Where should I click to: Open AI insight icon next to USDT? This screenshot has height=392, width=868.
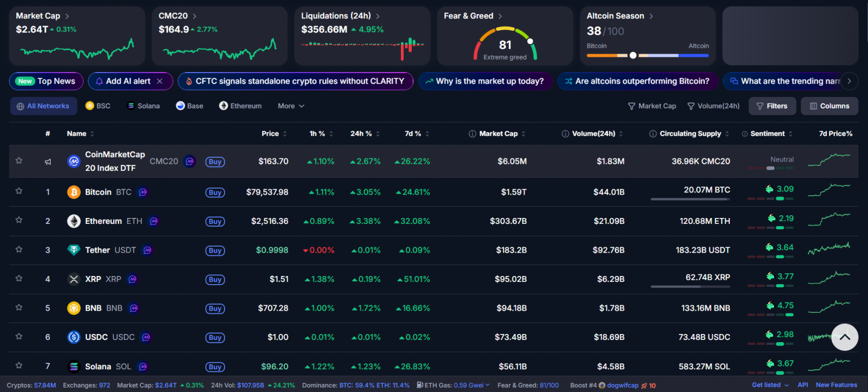[x=147, y=250]
